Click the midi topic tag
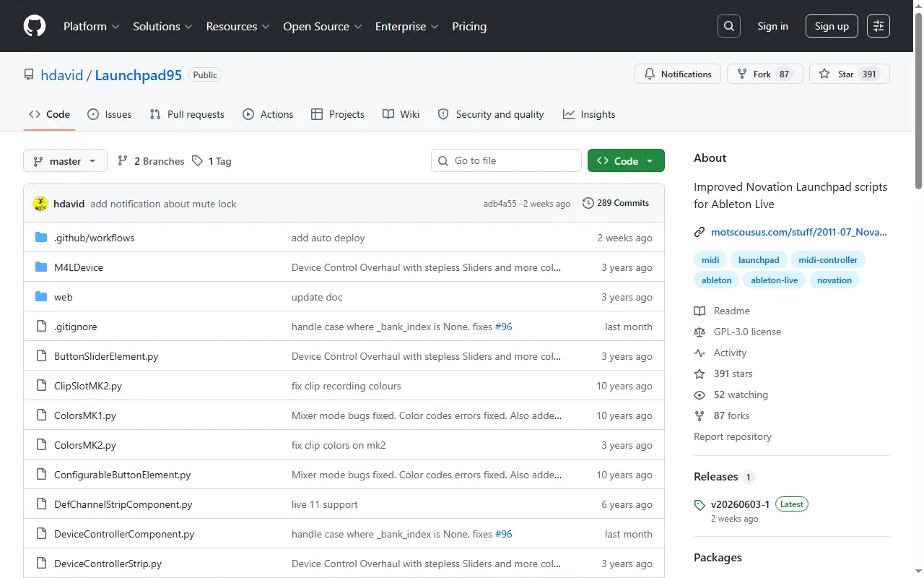924x578 pixels. 710,260
